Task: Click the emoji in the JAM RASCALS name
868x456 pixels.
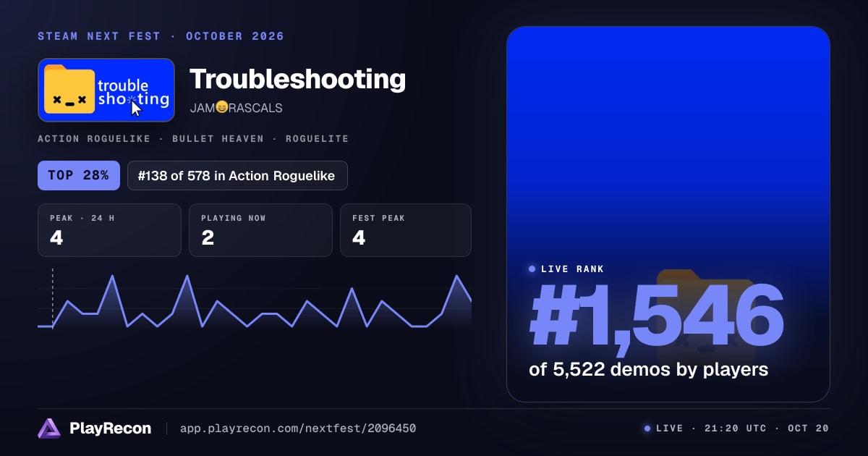Action: tap(221, 108)
